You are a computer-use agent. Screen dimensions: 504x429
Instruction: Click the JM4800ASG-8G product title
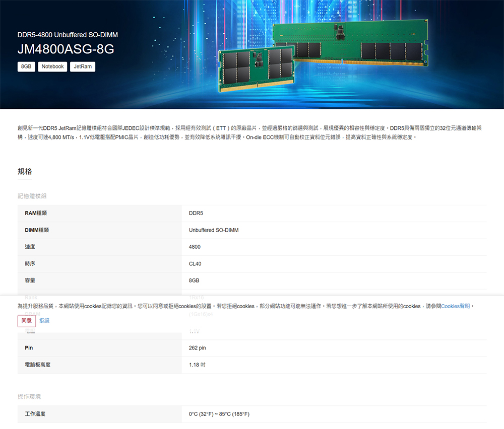(x=66, y=49)
